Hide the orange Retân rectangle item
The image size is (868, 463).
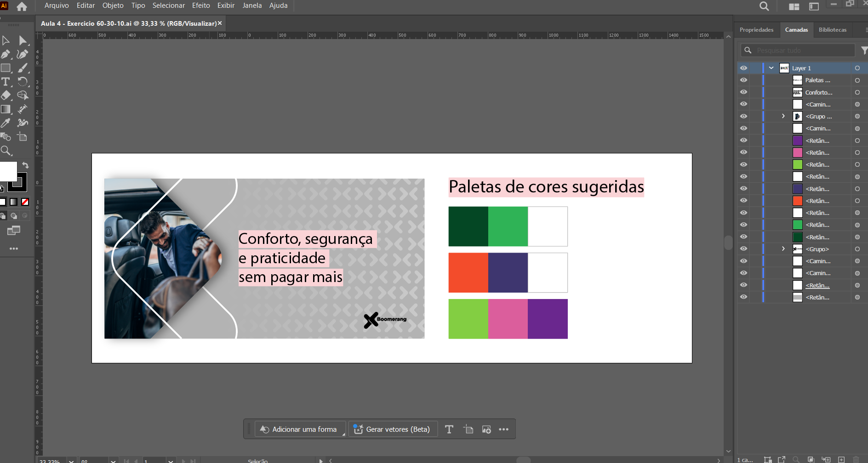point(743,201)
